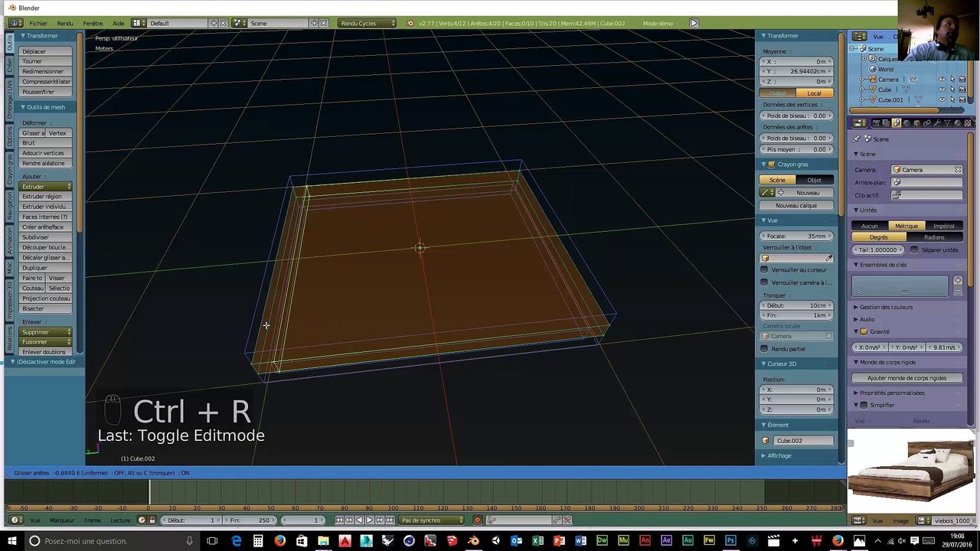
Task: Jump to timeline start frame button
Action: 339,520
